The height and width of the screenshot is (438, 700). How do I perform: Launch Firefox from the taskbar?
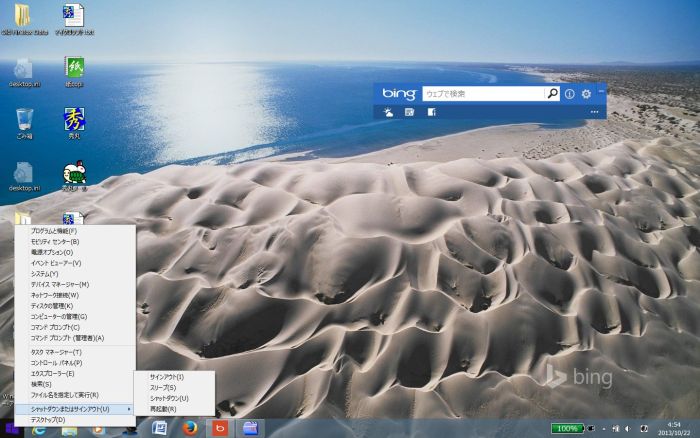189,428
